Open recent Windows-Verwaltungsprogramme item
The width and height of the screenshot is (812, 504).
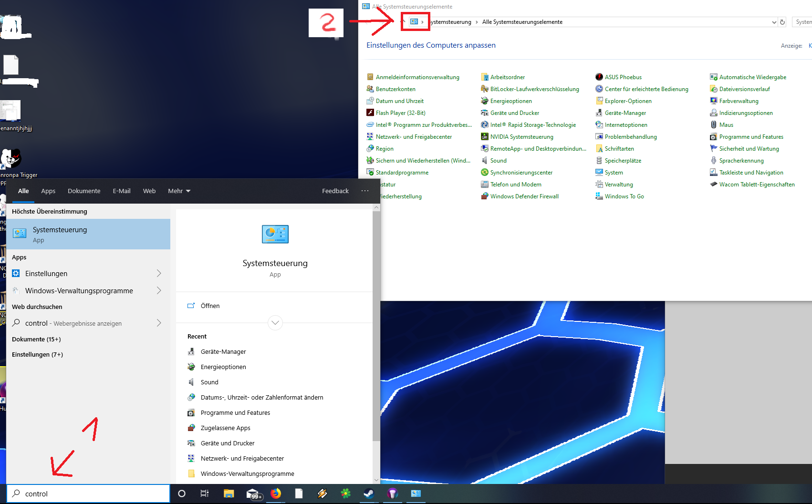248,474
